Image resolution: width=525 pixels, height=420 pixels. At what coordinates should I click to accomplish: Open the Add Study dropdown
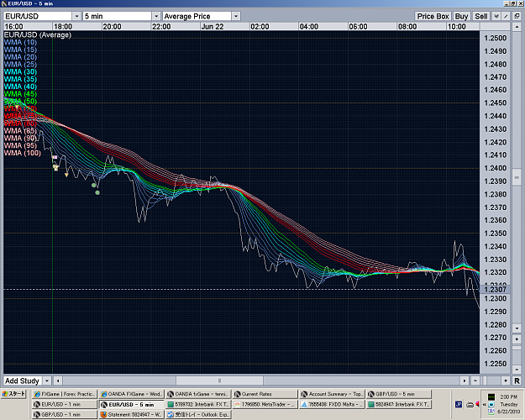pos(27,381)
